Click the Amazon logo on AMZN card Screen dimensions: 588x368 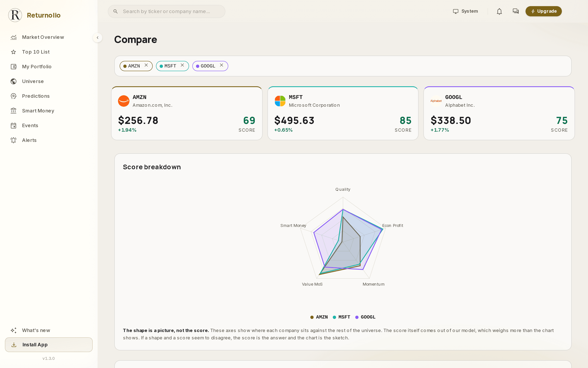[124, 101]
